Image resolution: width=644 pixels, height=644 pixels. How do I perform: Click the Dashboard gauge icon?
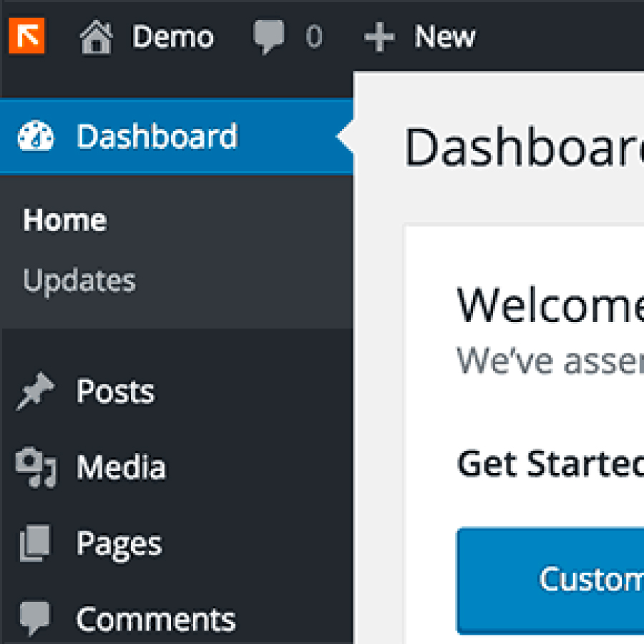coord(36,136)
